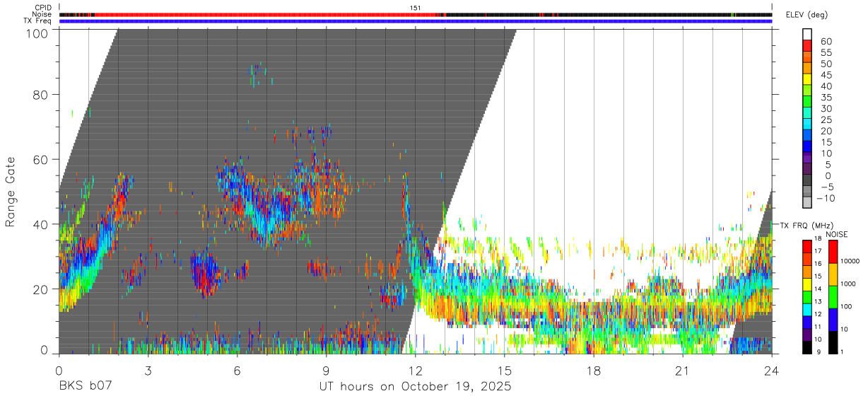This screenshot has height=401, width=868.
Task: Click the ELEV colorbar label "−10"
Action: [824, 199]
